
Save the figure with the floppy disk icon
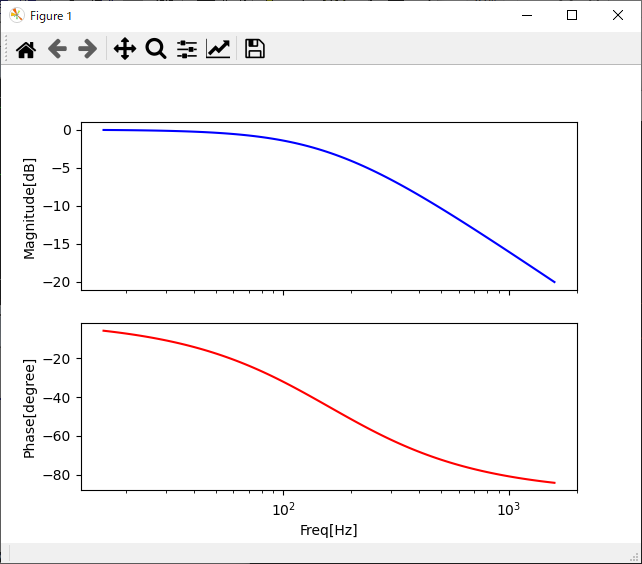(255, 49)
